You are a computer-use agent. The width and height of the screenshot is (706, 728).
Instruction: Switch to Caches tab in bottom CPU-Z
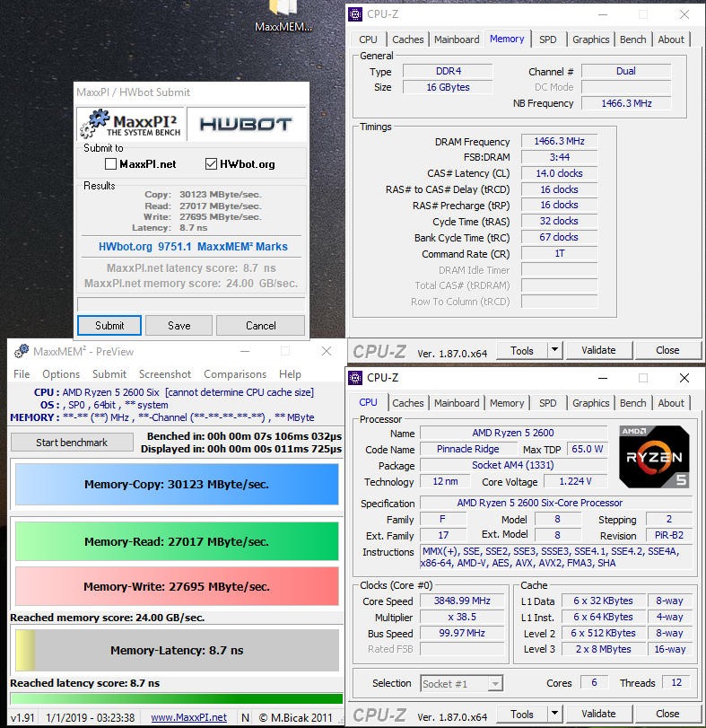point(408,403)
